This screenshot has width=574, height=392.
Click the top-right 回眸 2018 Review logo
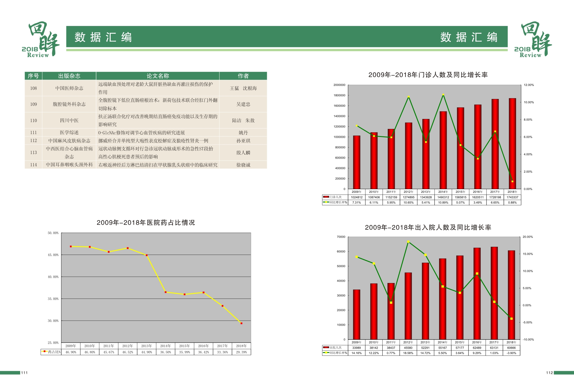click(533, 39)
